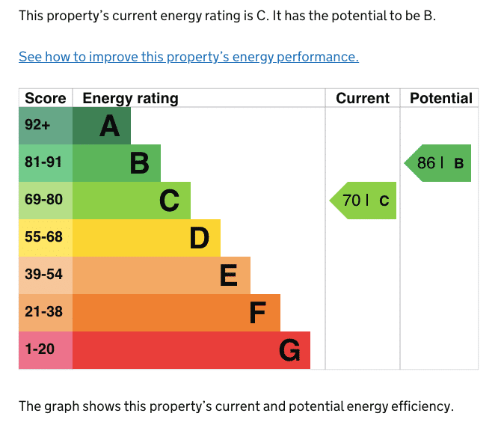This screenshot has height=428, width=504.
Task: Select the dark green A rating bar
Action: click(x=102, y=126)
